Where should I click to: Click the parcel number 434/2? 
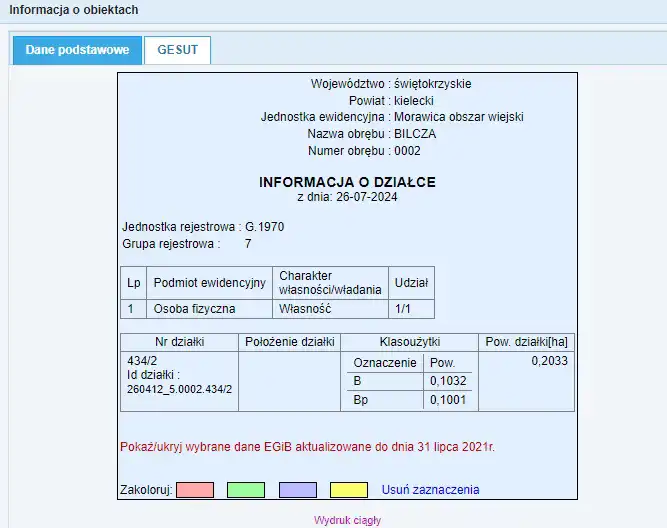142,361
